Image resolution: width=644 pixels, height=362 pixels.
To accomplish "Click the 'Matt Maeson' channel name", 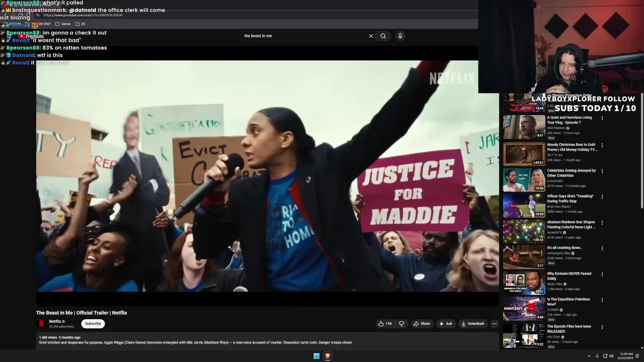I will point(556,128).
